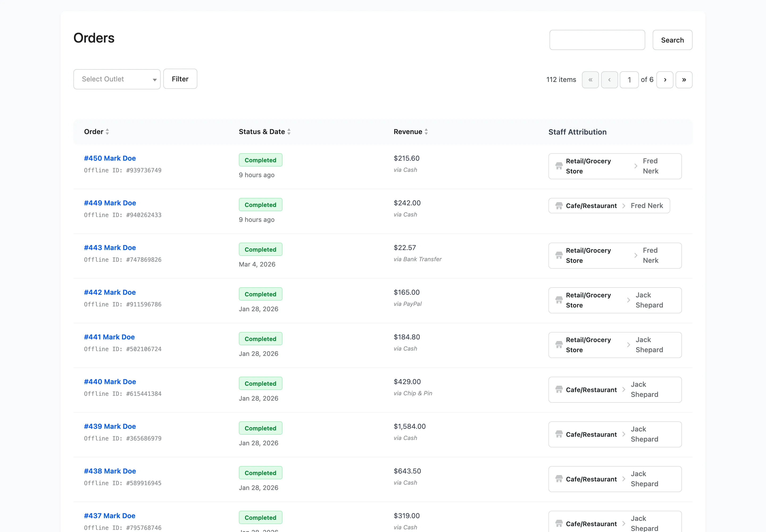Viewport: 766px width, 532px height.
Task: Click Fred Nerk in order #449's attribution
Action: click(x=647, y=206)
